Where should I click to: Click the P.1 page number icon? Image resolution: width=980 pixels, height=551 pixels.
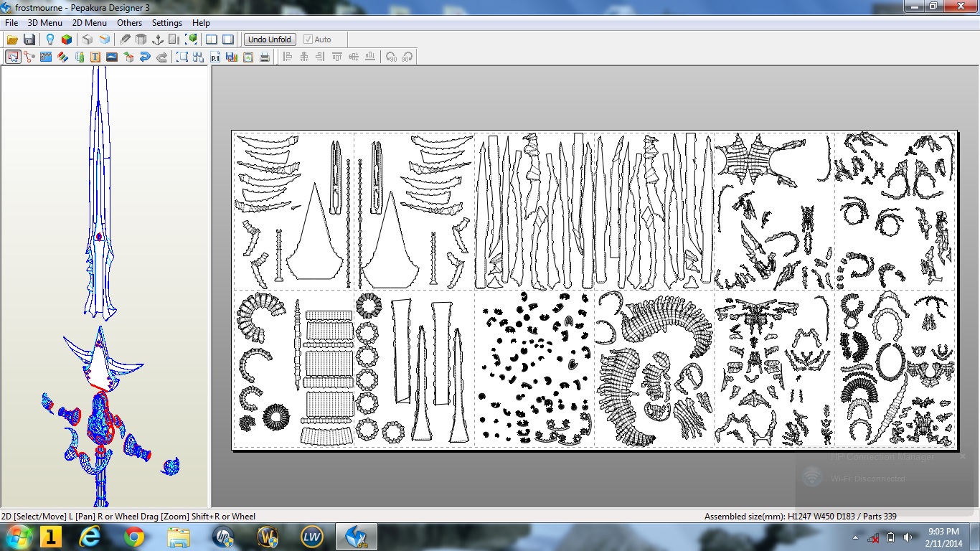[215, 57]
